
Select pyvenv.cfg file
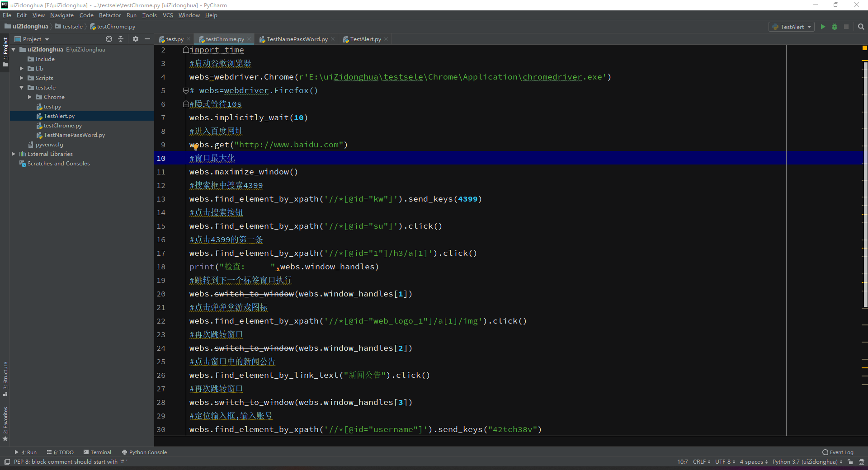click(45, 145)
